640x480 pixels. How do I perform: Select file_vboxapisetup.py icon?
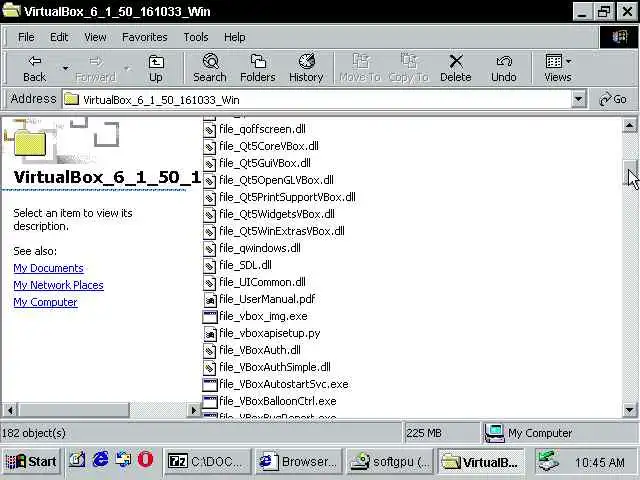[x=209, y=333]
